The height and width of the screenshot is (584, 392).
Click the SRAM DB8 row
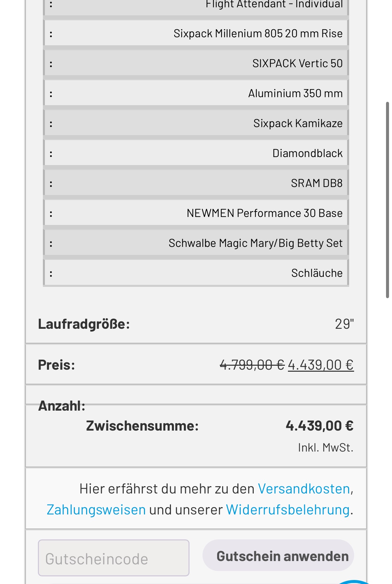pyautogui.click(x=196, y=183)
